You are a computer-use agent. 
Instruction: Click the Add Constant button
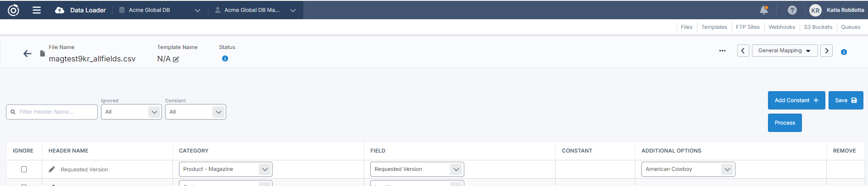[796, 100]
